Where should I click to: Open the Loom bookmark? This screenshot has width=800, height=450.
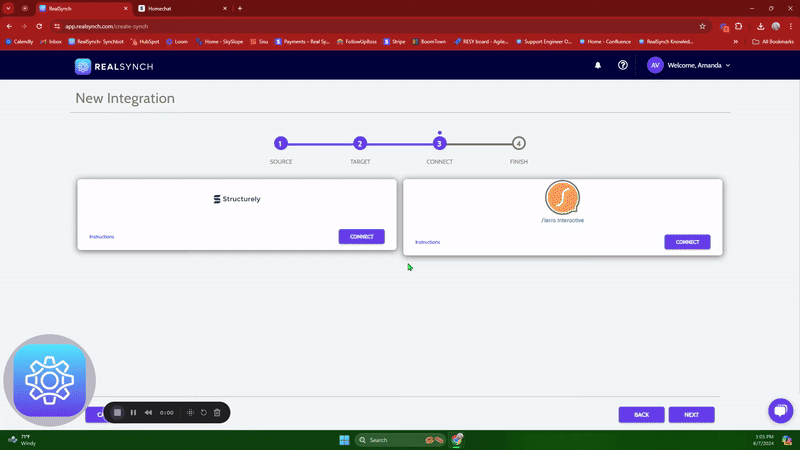(x=177, y=42)
